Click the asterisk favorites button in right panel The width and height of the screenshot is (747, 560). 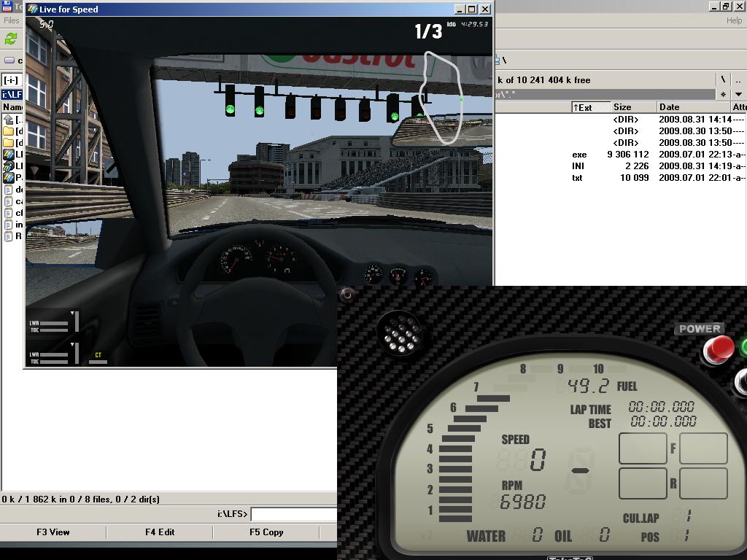click(723, 94)
